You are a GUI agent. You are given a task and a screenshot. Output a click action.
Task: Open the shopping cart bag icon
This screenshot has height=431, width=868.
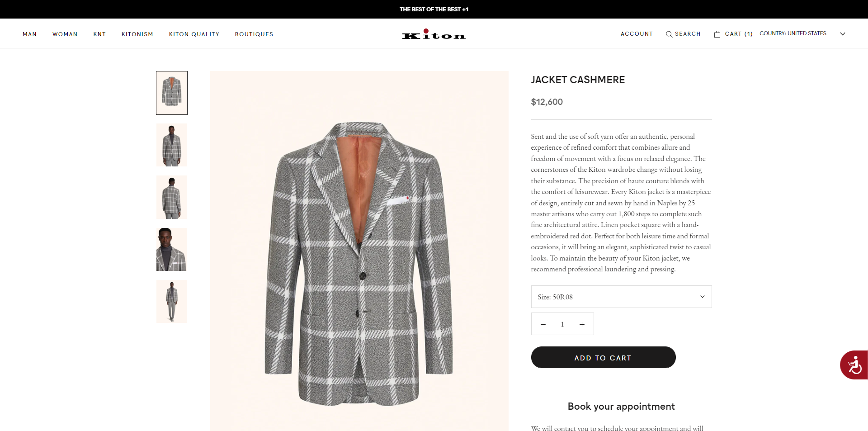pos(717,34)
